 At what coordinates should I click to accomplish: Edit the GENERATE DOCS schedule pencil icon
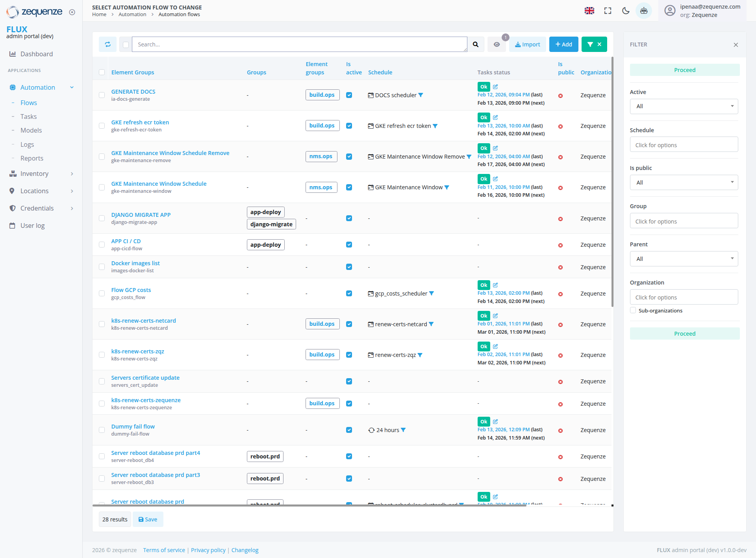click(x=495, y=87)
